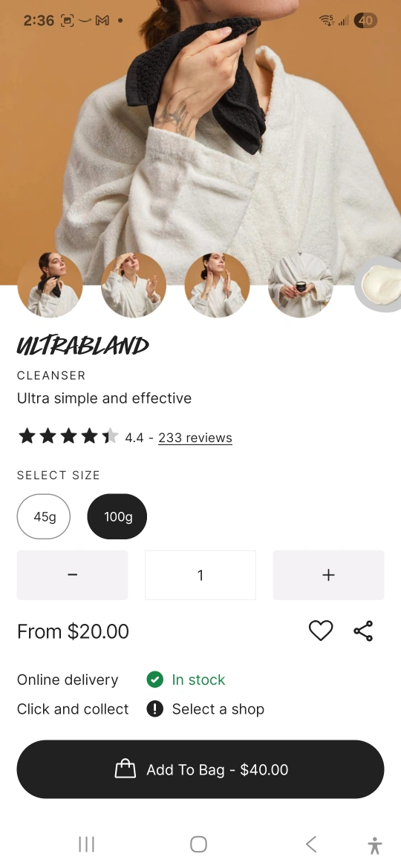View thumbnail of hands holding product jar

301,285
